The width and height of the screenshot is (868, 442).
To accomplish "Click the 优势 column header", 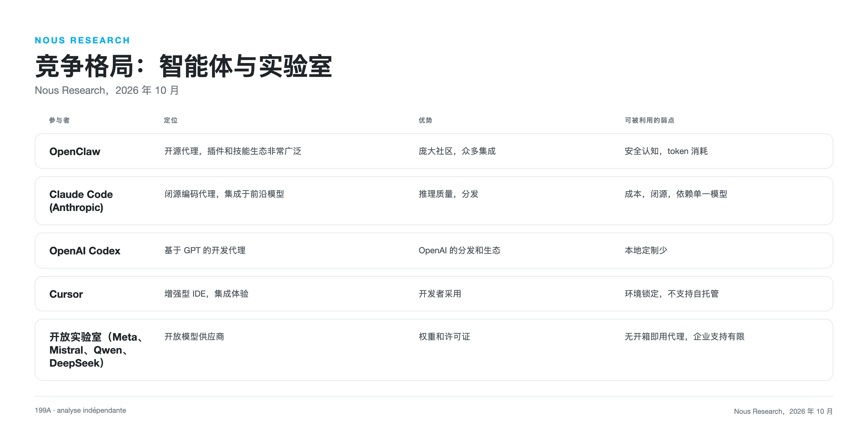I will (425, 120).
